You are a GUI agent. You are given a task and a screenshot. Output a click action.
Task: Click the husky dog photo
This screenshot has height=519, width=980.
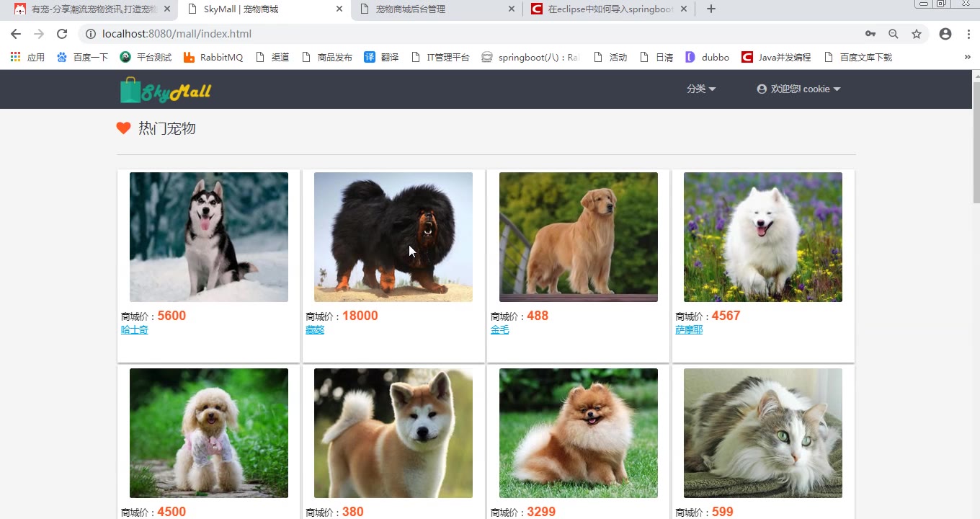click(x=209, y=237)
